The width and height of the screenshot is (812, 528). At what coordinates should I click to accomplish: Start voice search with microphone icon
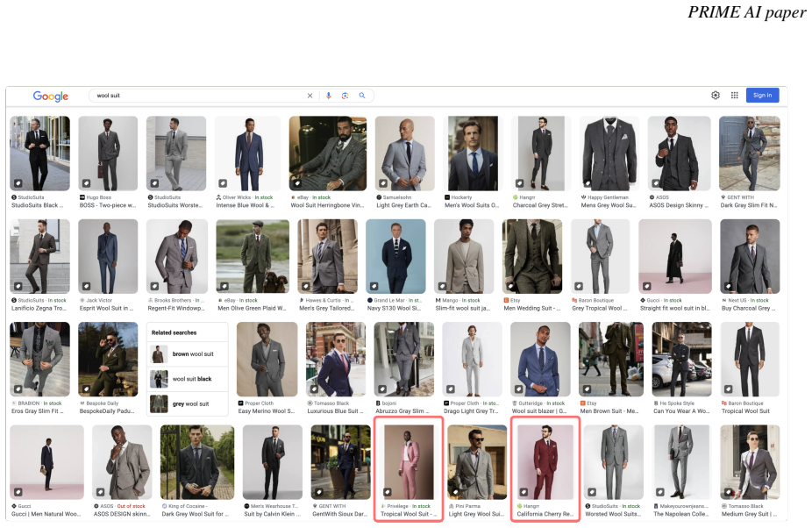click(328, 96)
